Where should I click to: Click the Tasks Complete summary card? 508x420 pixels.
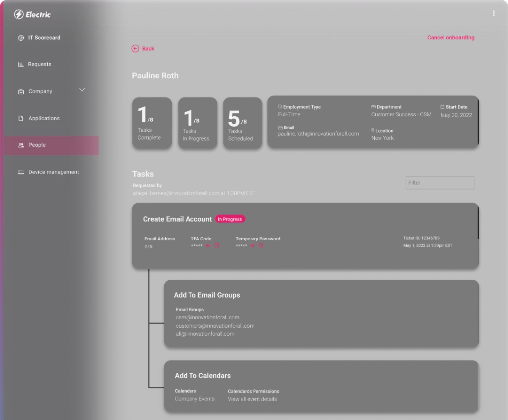point(152,123)
